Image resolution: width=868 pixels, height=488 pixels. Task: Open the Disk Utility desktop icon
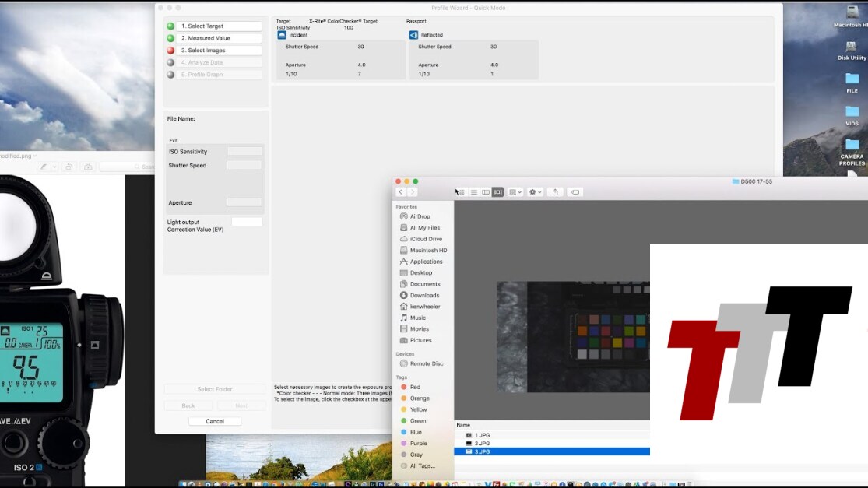(x=852, y=46)
